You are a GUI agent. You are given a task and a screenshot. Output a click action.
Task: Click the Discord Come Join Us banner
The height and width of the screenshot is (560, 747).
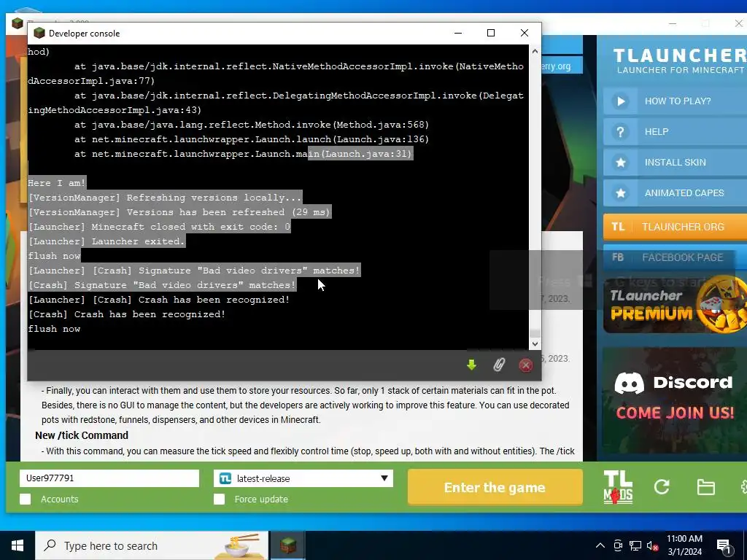(675, 400)
